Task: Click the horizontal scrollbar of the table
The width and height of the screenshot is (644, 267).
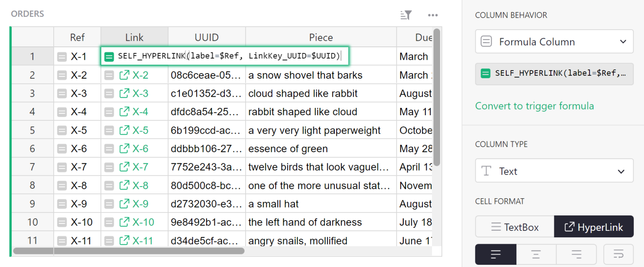Action: point(129,251)
